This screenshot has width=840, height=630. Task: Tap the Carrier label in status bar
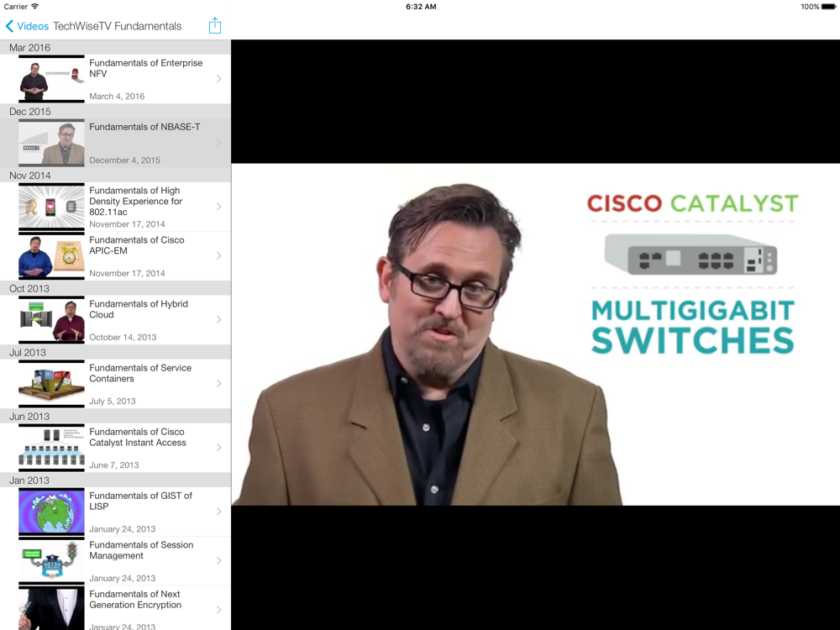pyautogui.click(x=15, y=7)
